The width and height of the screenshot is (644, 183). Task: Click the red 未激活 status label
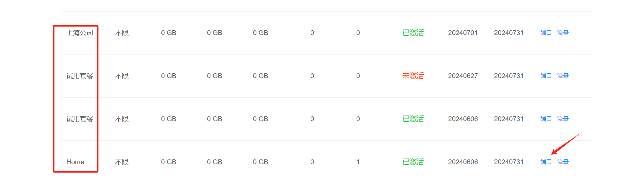click(x=413, y=76)
